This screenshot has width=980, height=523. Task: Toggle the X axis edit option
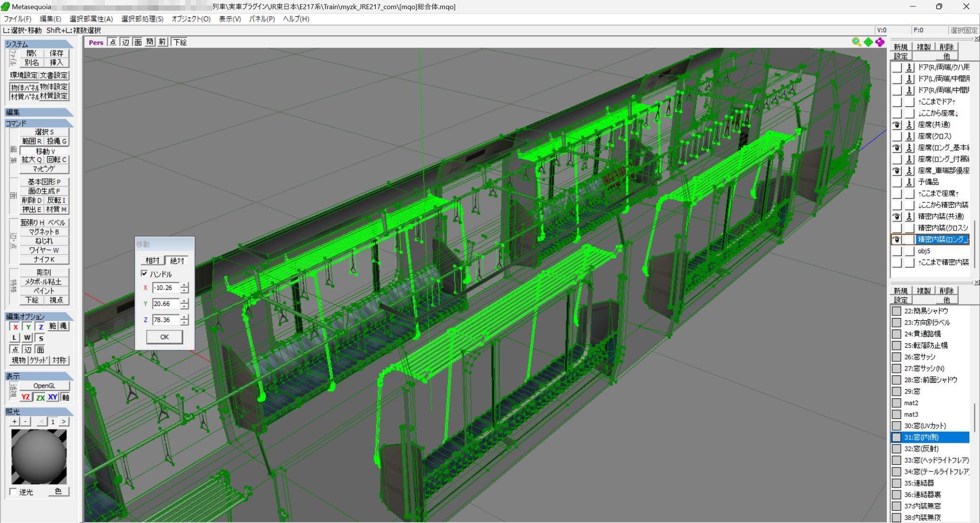pyautogui.click(x=15, y=327)
